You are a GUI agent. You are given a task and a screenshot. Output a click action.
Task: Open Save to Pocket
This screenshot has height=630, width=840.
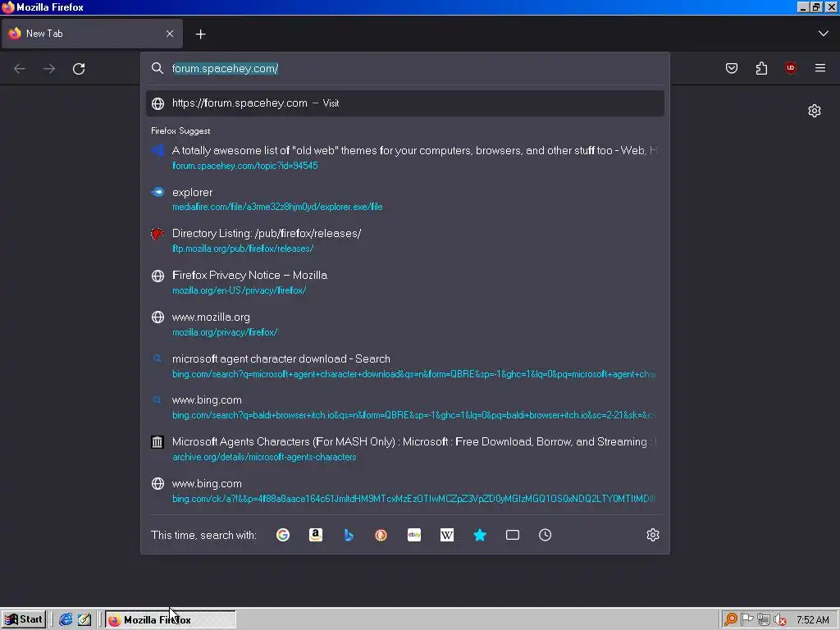(x=731, y=68)
